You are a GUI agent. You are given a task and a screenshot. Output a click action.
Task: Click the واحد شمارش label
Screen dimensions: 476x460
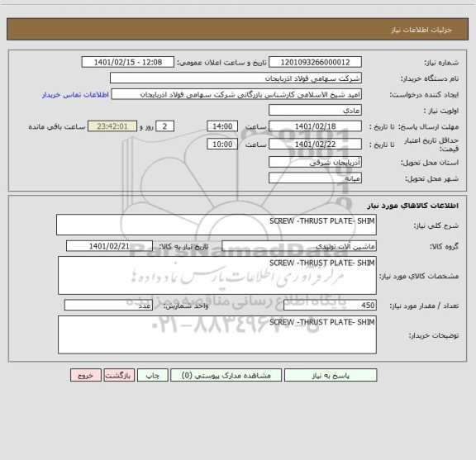(186, 306)
